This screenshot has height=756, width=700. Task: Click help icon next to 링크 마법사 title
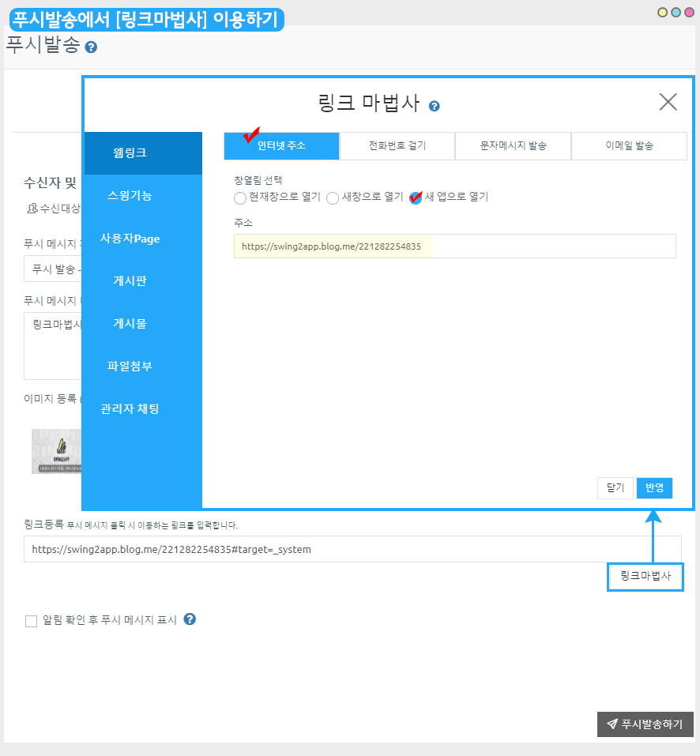[435, 106]
